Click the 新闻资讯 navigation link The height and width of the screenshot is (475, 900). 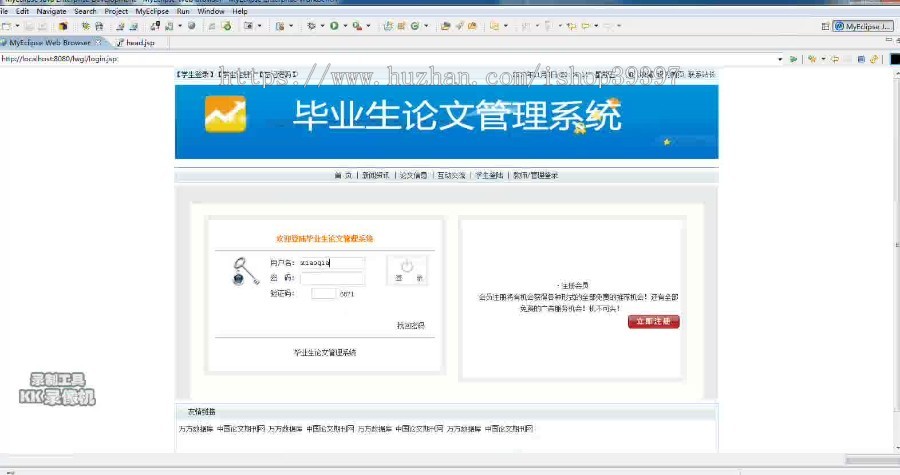point(376,176)
